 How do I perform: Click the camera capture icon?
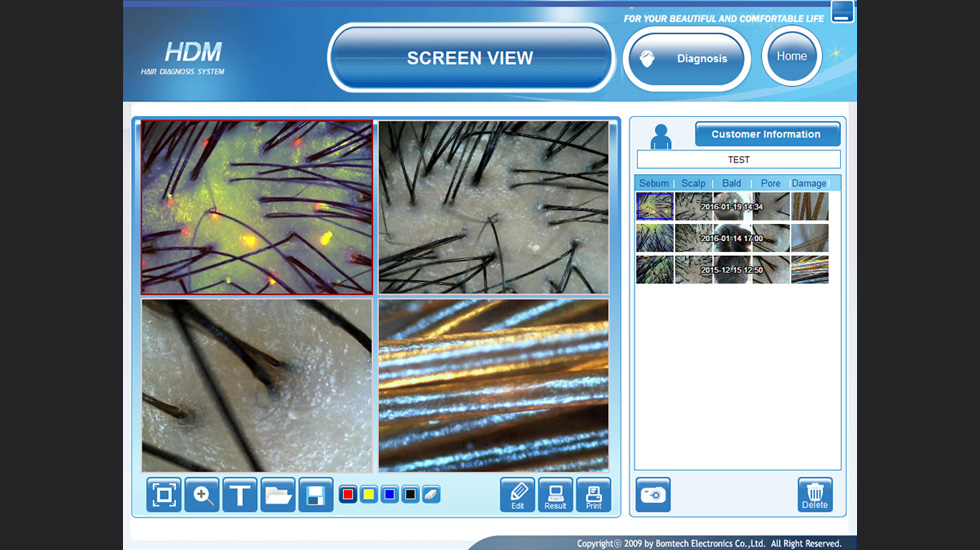(x=653, y=495)
